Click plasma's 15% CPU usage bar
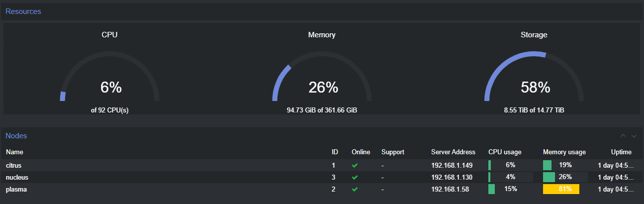This screenshot has width=644, height=204. click(x=510, y=189)
